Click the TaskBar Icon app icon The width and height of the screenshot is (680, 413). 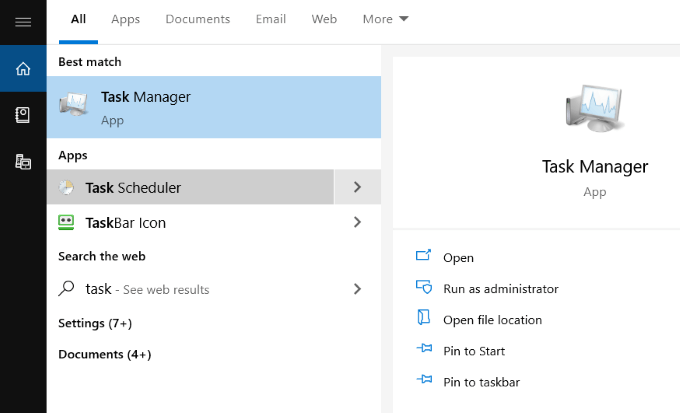67,222
